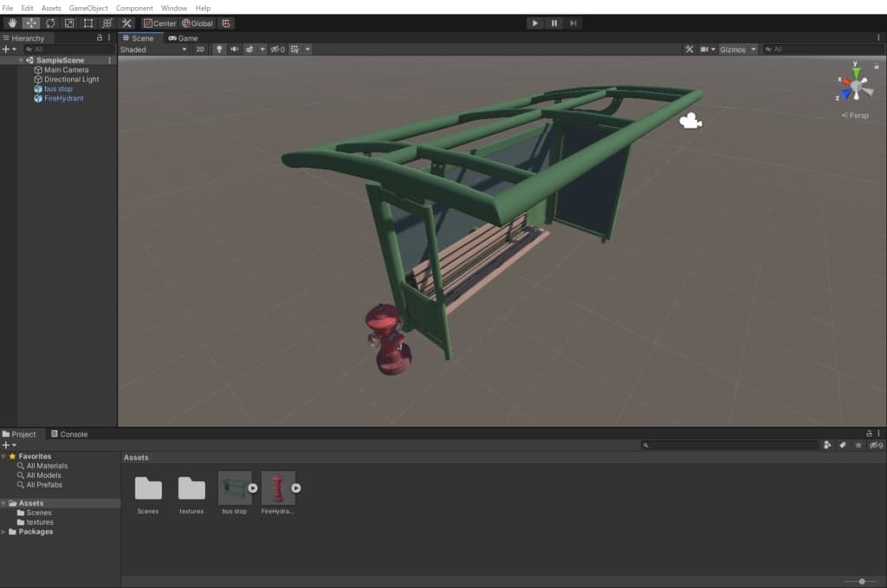Toggle 2D view mode in Scene
The width and height of the screenshot is (887, 588).
[200, 49]
